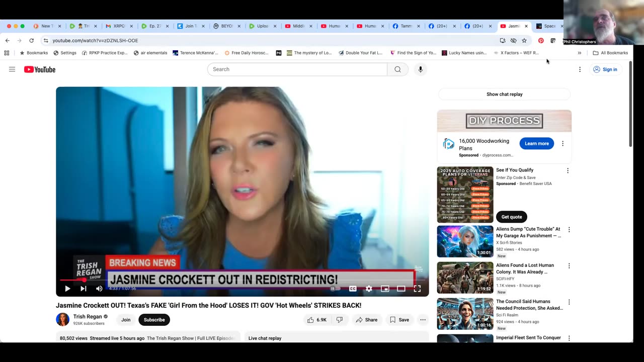Enable miniplayer mode

point(385,289)
